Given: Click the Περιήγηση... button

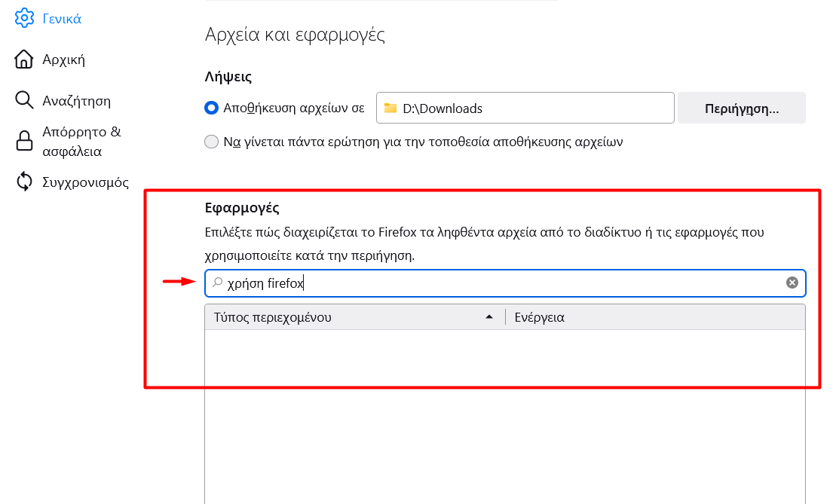Looking at the screenshot, I should tap(742, 108).
